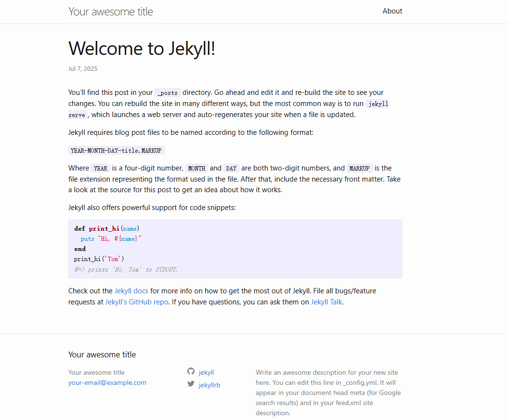Click the Jul 7, 2025 post date
This screenshot has width=509, height=420.
pos(83,69)
